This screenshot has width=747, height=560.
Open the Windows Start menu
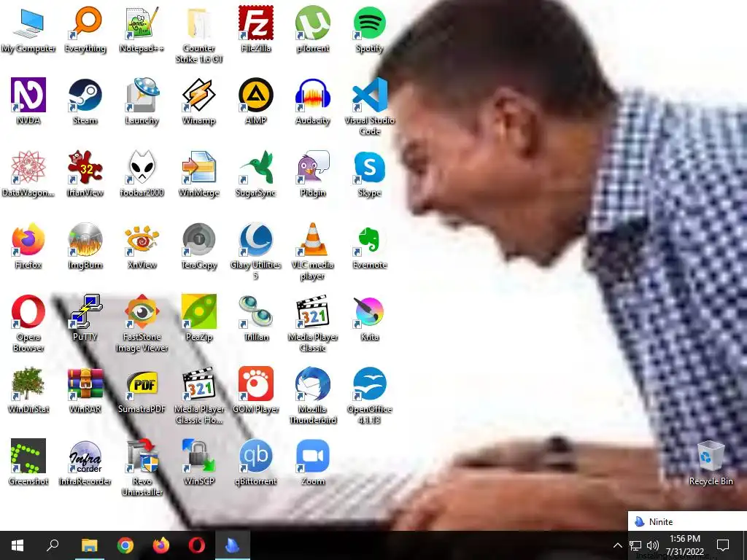[x=18, y=545]
